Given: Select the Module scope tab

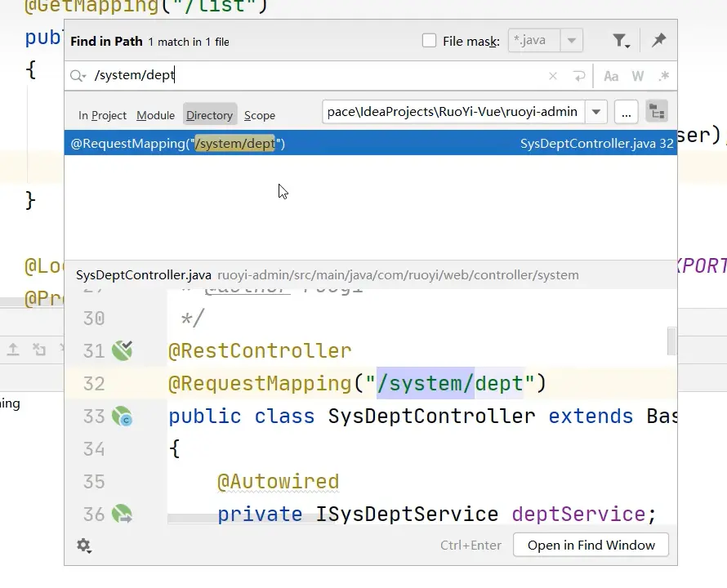Looking at the screenshot, I should 155,115.
